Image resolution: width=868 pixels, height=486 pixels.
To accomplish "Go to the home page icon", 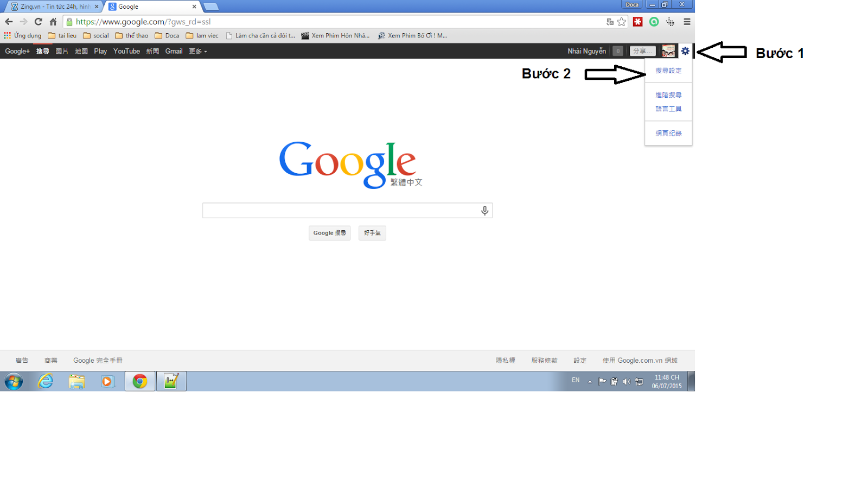I will pyautogui.click(x=53, y=22).
